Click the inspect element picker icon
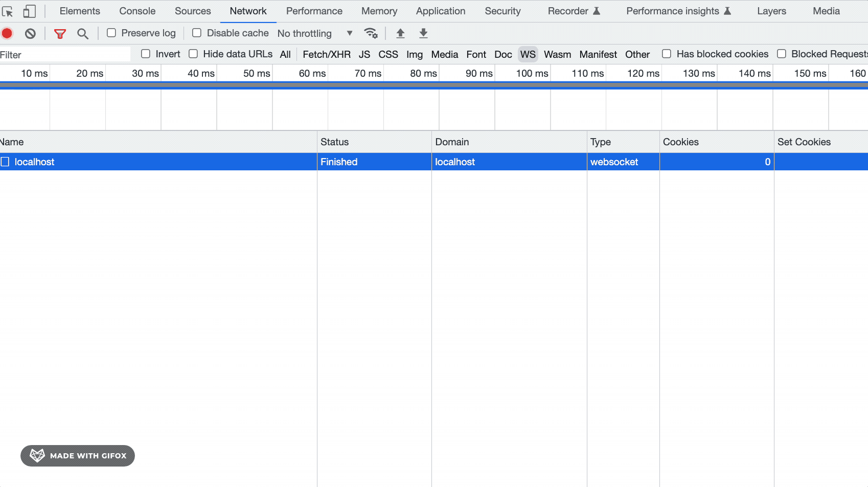The width and height of the screenshot is (868, 487). pos(8,11)
